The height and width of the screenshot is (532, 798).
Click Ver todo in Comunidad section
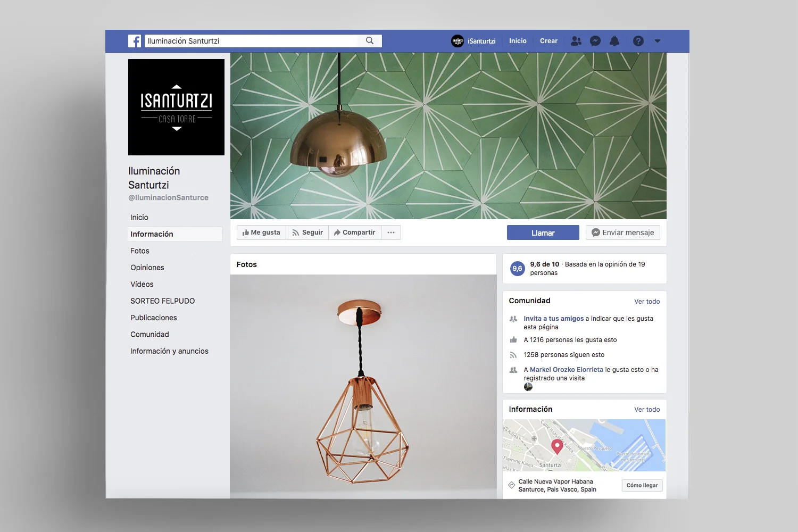tap(647, 302)
